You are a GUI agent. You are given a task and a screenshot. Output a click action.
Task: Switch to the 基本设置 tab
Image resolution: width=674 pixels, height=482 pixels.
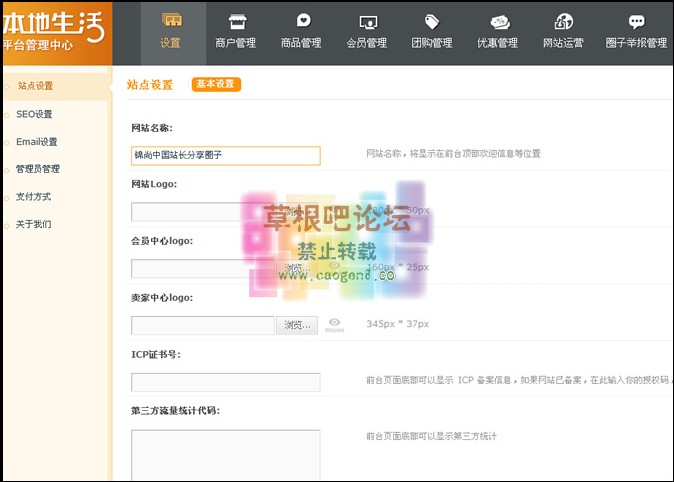pyautogui.click(x=216, y=85)
